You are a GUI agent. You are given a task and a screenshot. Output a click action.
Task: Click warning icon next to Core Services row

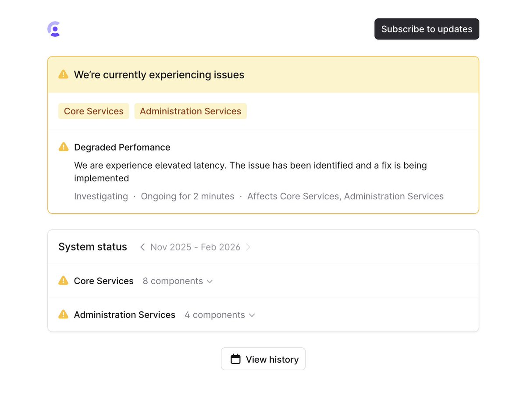click(63, 281)
